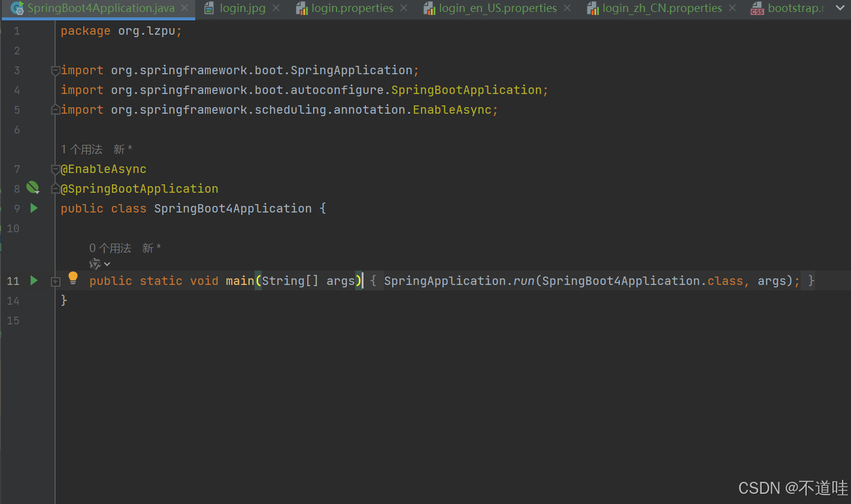851x504 pixels.
Task: Click '新 *' author hint above class
Action: [x=123, y=149]
